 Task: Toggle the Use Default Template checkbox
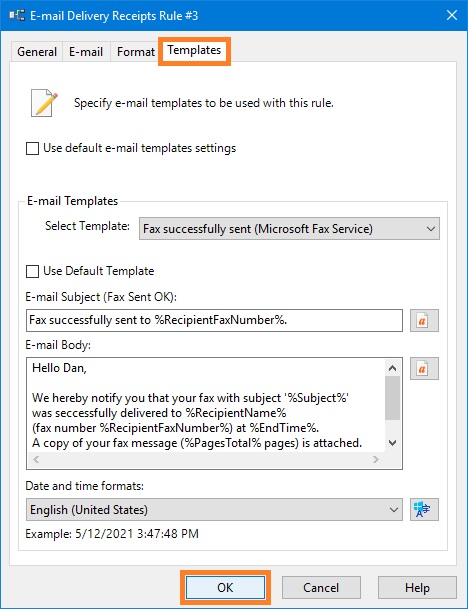click(x=32, y=271)
